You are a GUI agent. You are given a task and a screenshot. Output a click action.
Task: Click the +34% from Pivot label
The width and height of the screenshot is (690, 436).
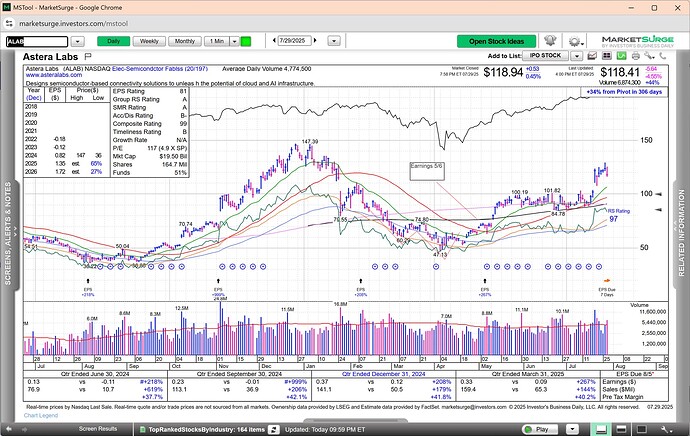click(624, 92)
